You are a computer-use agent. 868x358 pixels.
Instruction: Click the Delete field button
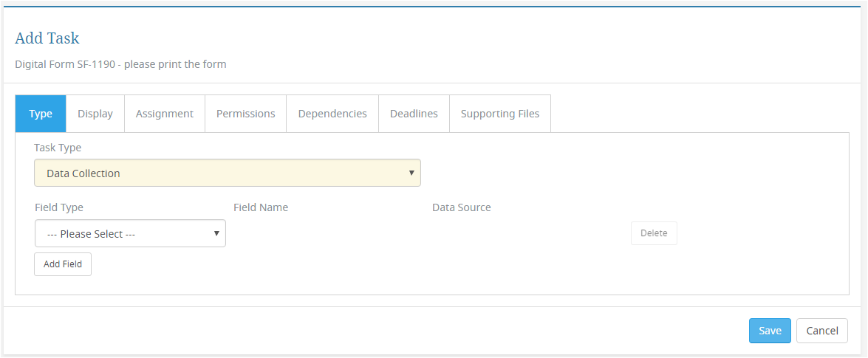[x=654, y=233]
